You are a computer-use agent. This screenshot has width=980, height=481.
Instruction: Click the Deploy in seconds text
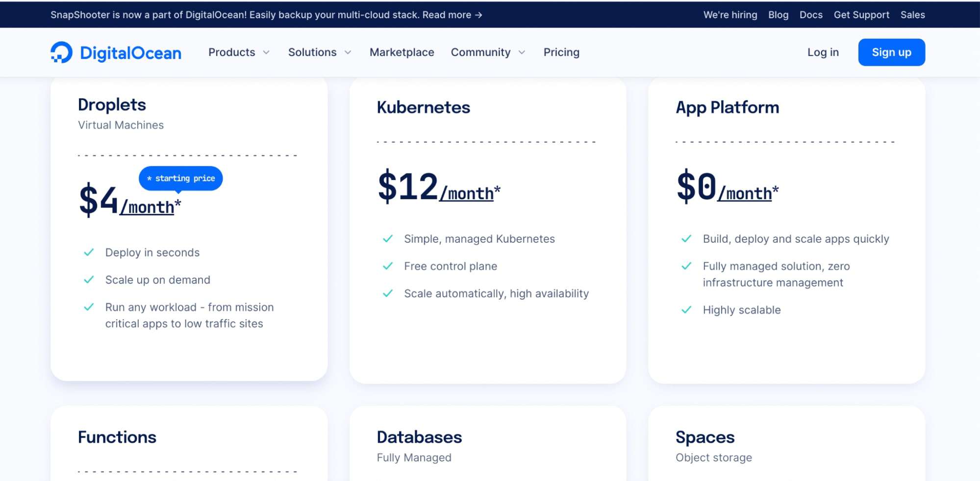tap(152, 253)
